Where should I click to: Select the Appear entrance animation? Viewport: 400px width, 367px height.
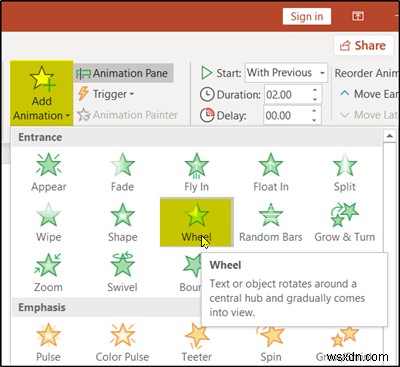pyautogui.click(x=49, y=172)
